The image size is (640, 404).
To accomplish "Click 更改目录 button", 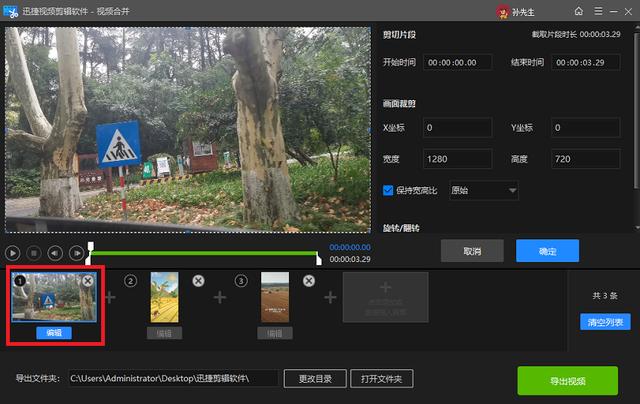I will [315, 379].
